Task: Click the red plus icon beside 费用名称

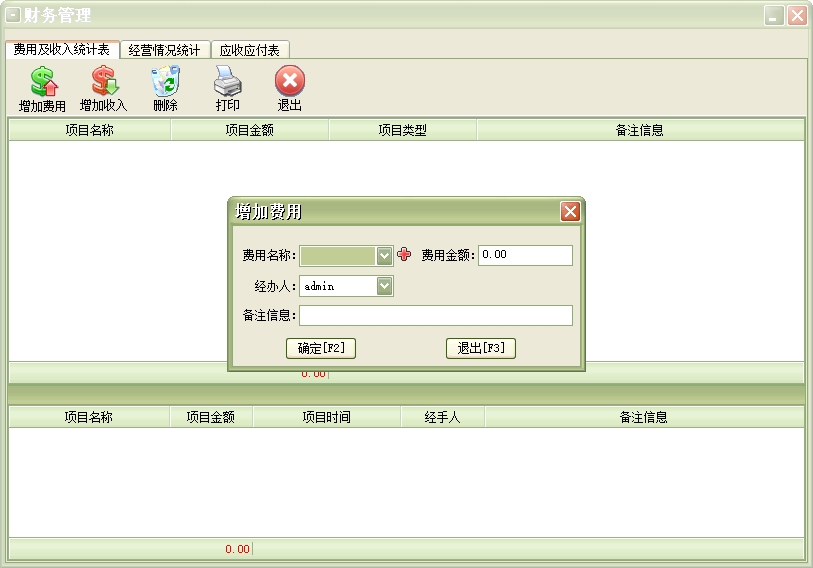Action: tap(404, 255)
